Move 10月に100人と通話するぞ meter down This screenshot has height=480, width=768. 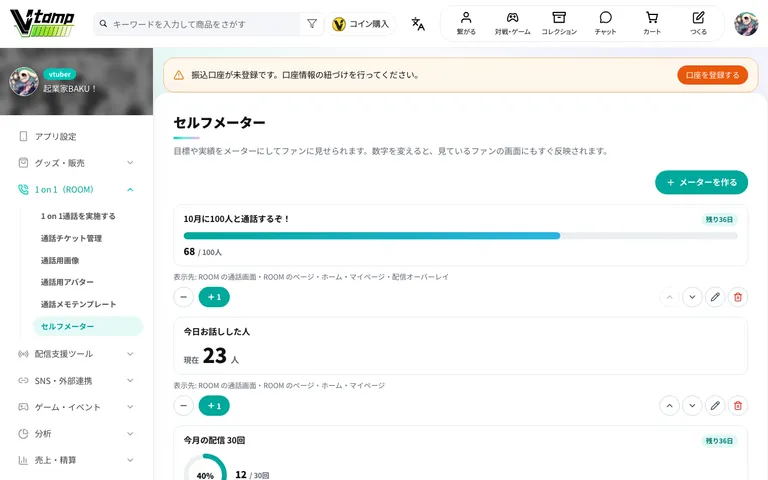pos(692,297)
